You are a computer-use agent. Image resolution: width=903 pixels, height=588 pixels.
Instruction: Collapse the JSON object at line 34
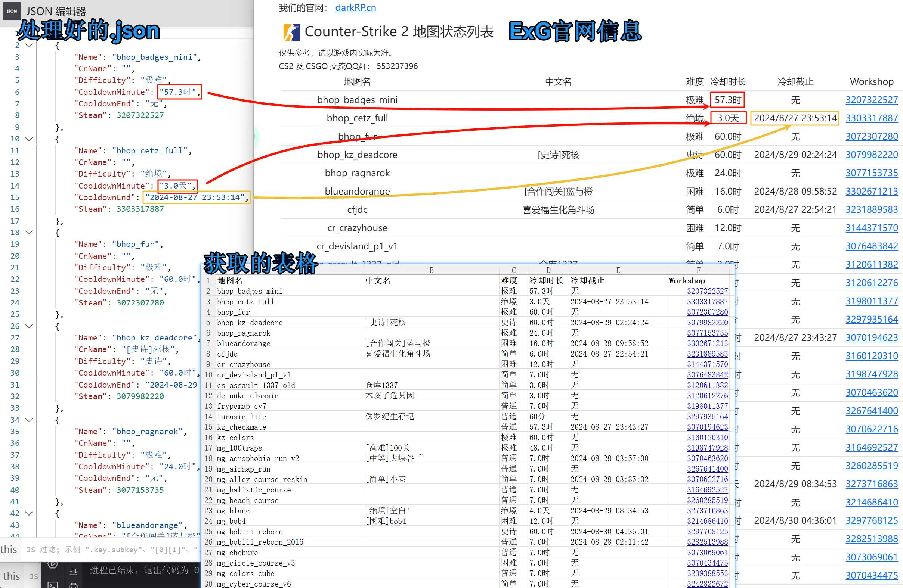click(x=29, y=420)
